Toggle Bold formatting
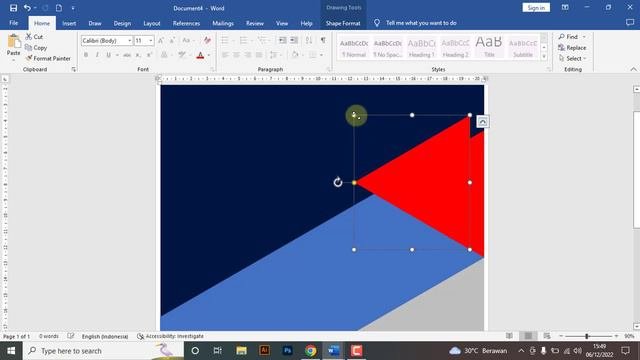 (x=86, y=55)
